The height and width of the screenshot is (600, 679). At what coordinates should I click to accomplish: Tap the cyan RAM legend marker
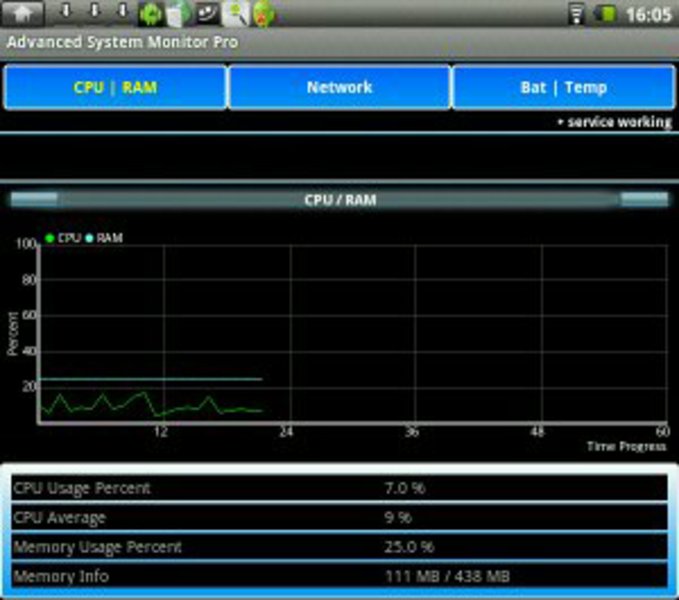tap(89, 238)
